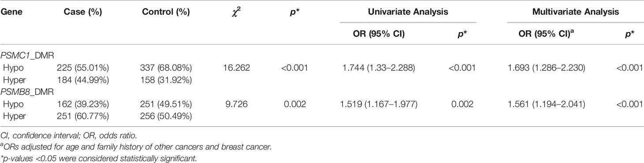Click the Control (%) column header
This screenshot has width=644, height=163.
click(166, 12)
